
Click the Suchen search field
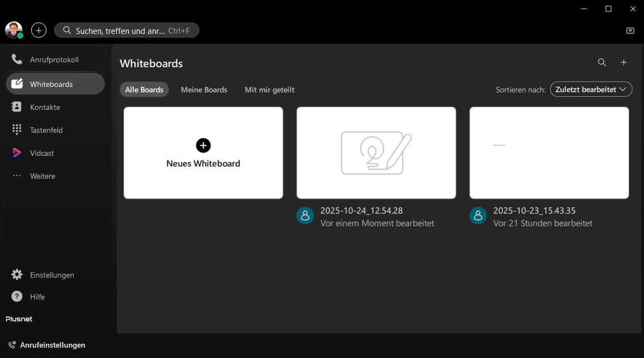(x=127, y=30)
